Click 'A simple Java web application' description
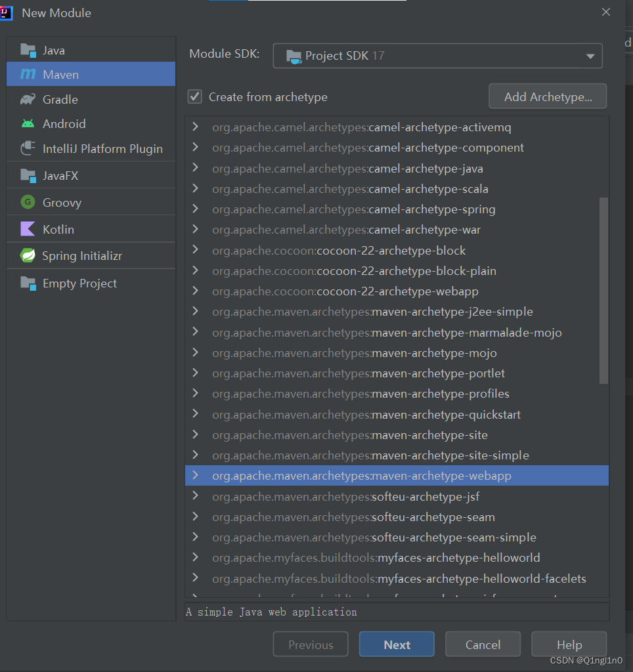This screenshot has width=633, height=672. coord(271,612)
